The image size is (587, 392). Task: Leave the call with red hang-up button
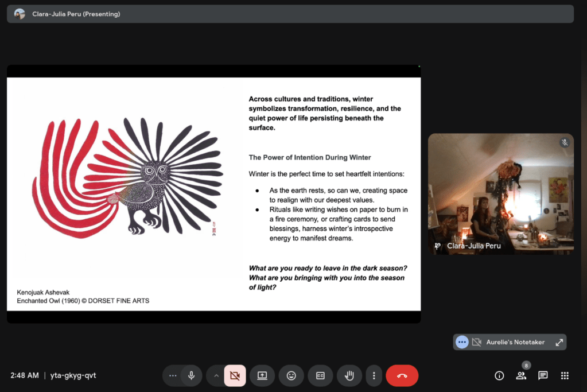pos(402,375)
